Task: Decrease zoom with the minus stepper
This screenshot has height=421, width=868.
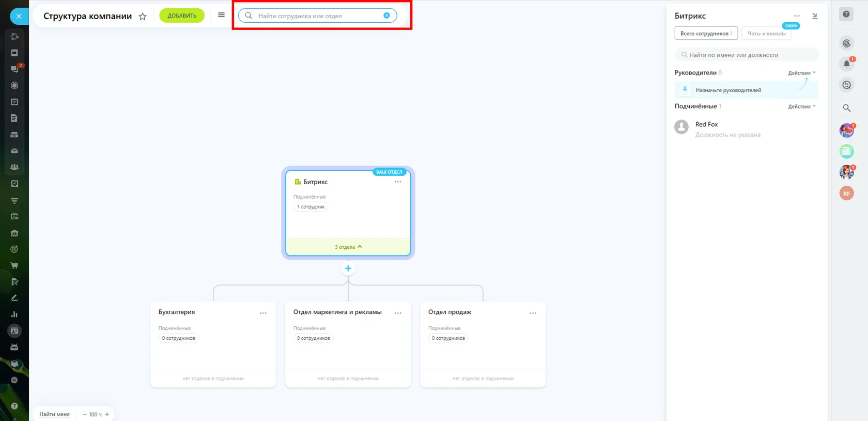Action: pyautogui.click(x=85, y=414)
